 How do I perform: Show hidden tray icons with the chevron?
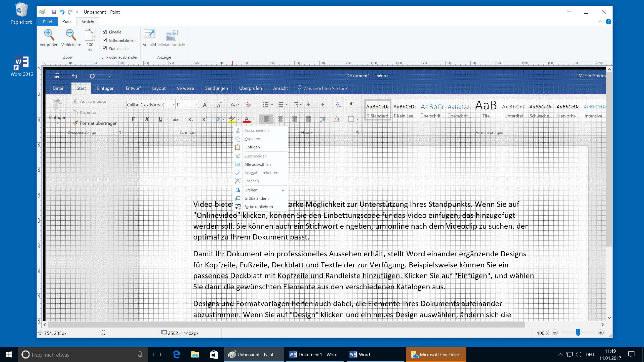click(x=560, y=355)
